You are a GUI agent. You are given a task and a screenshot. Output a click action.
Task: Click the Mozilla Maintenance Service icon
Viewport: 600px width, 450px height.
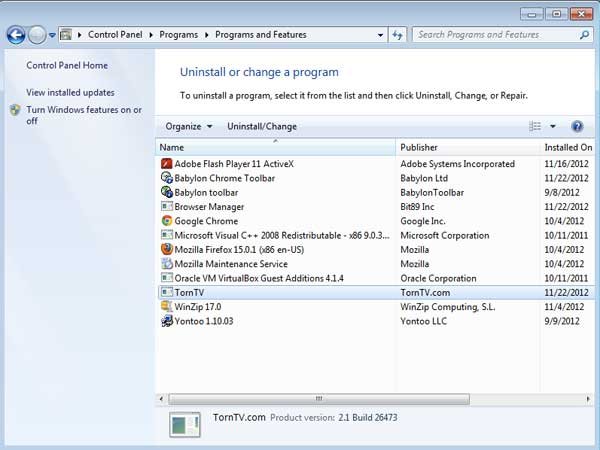[x=166, y=264]
